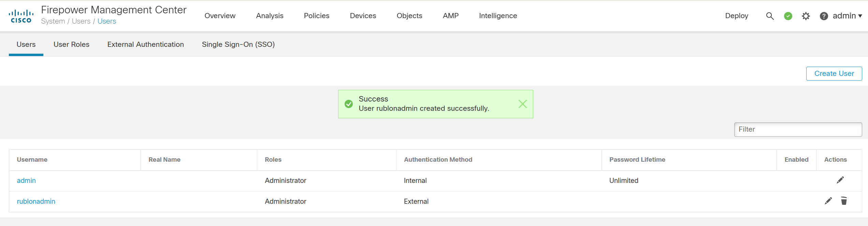Open the Policies menu
The width and height of the screenshot is (868, 226).
(x=316, y=16)
